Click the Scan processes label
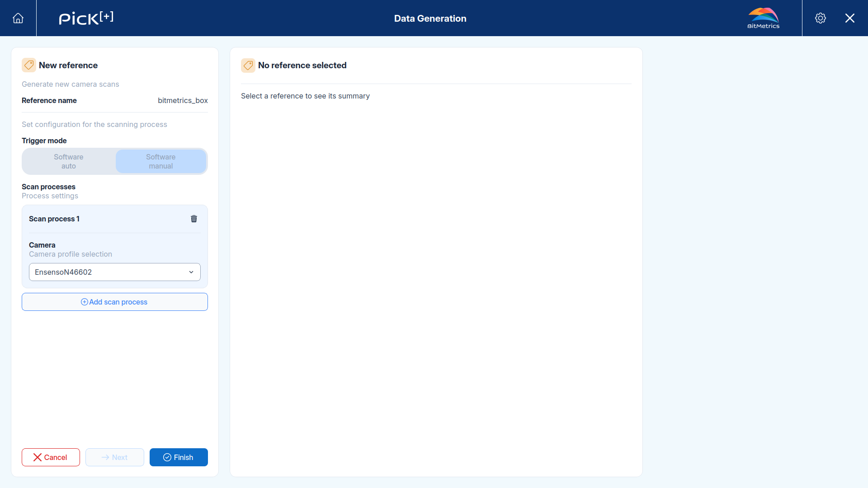 coord(48,187)
